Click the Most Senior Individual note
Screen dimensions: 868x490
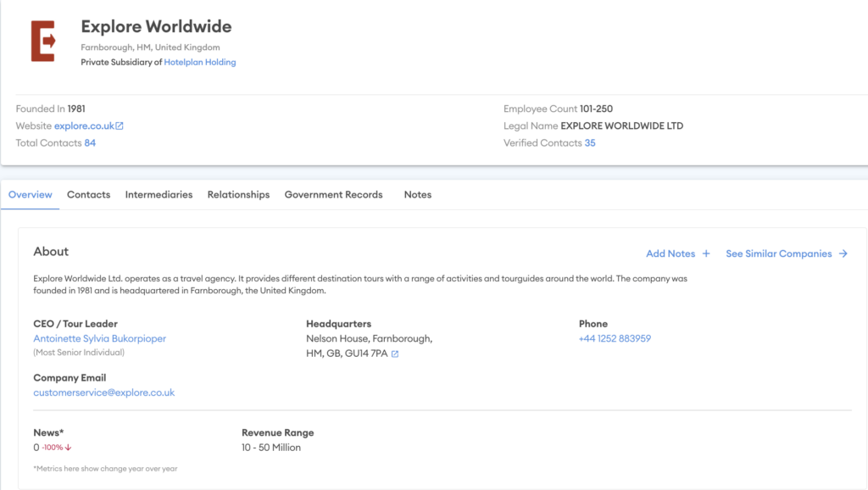coord(79,352)
